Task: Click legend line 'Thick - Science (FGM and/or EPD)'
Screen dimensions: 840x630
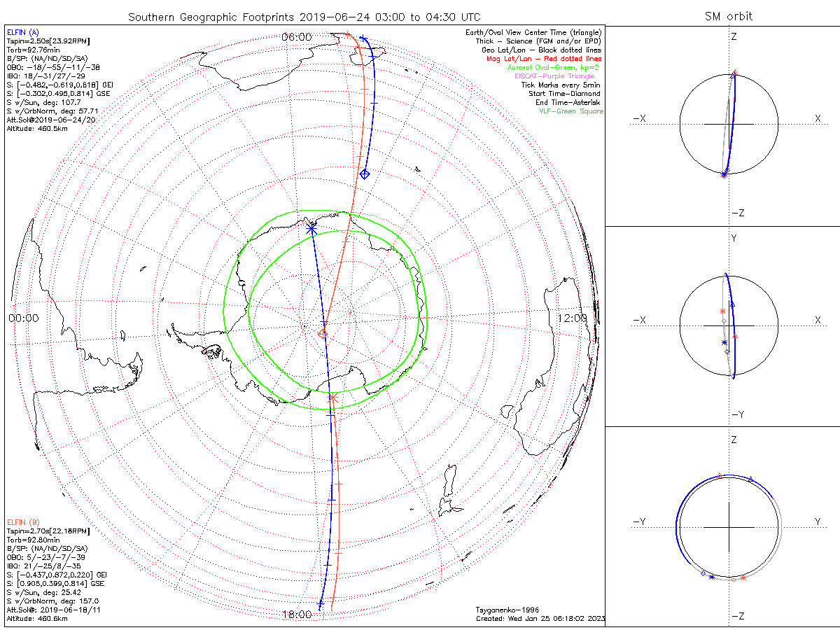Action: 538,41
